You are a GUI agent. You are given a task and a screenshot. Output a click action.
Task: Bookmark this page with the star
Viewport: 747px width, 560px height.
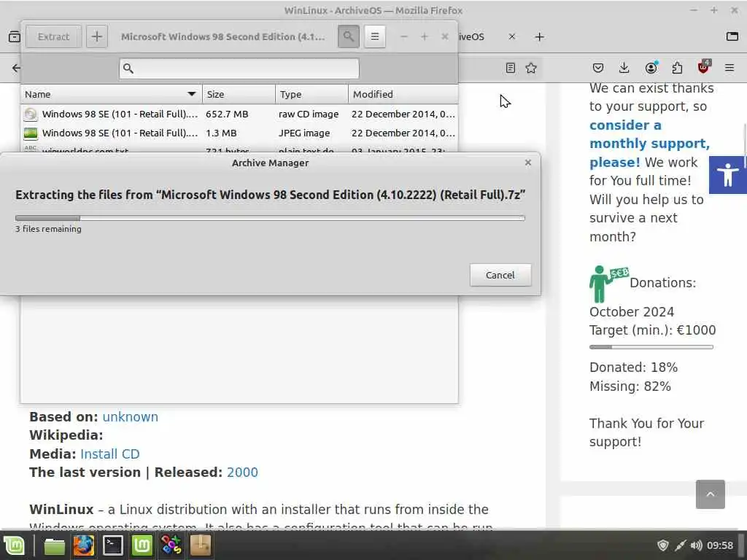(531, 68)
